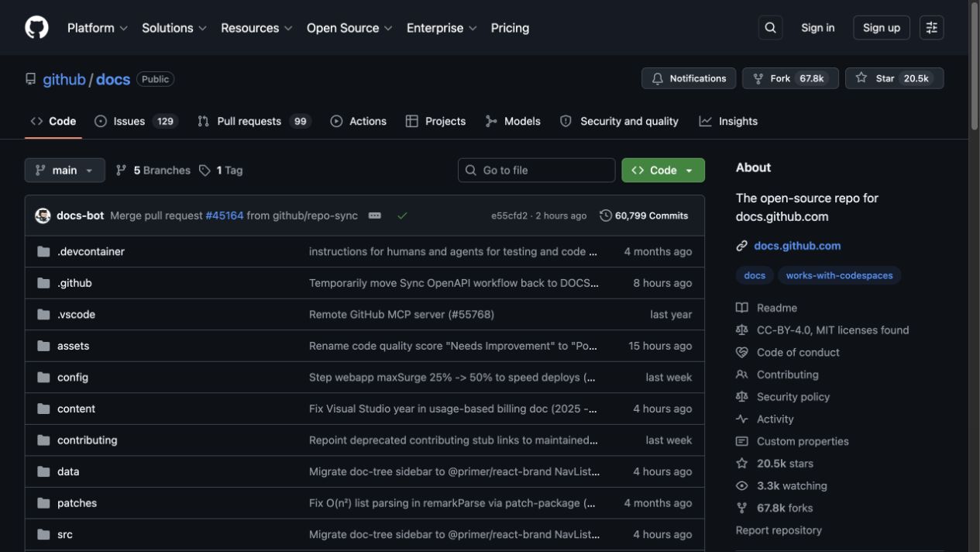Click the Sign up button
Screen dimensions: 980x552
tap(882, 28)
